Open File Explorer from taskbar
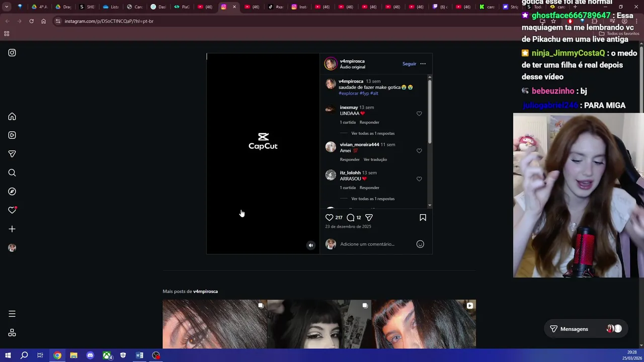 [73, 355]
